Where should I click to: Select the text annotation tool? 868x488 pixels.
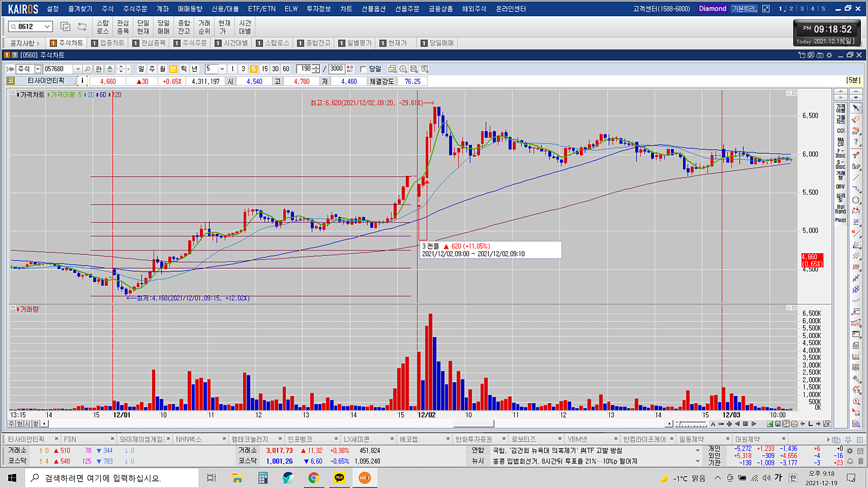coord(856,155)
